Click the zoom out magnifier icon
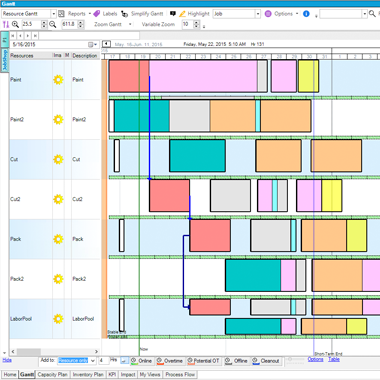The width and height of the screenshot is (380, 380). point(53,24)
